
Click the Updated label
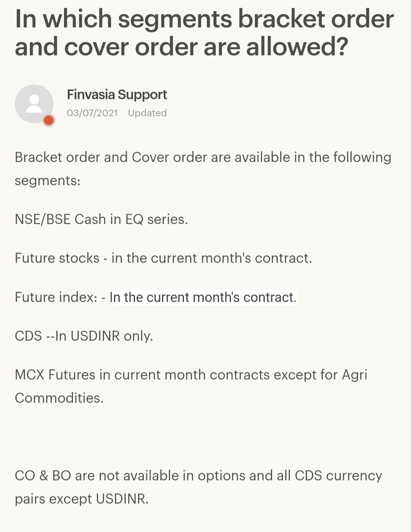point(147,113)
